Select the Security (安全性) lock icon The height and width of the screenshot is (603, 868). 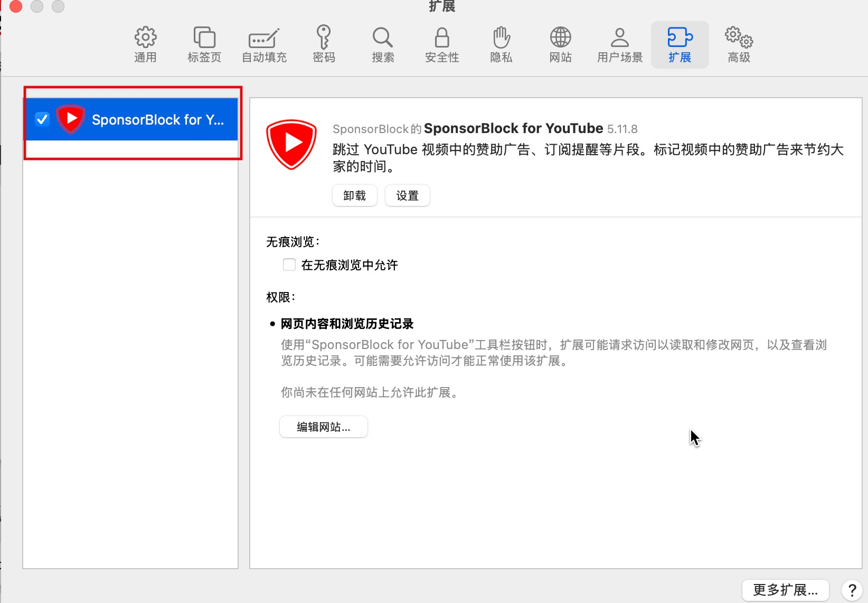[442, 45]
